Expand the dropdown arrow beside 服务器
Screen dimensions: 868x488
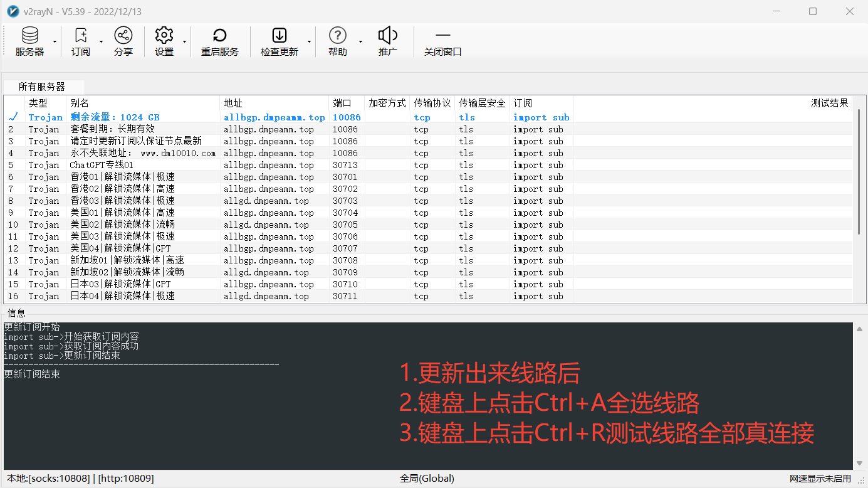[55, 42]
